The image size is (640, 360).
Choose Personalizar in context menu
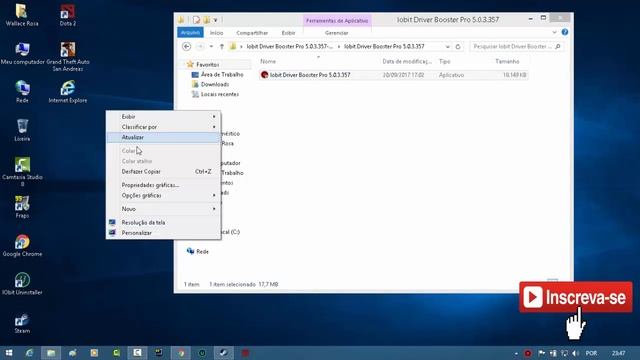tap(163, 233)
